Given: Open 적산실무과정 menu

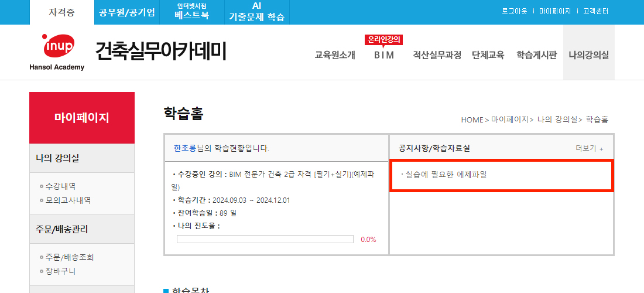Looking at the screenshot, I should pos(437,56).
